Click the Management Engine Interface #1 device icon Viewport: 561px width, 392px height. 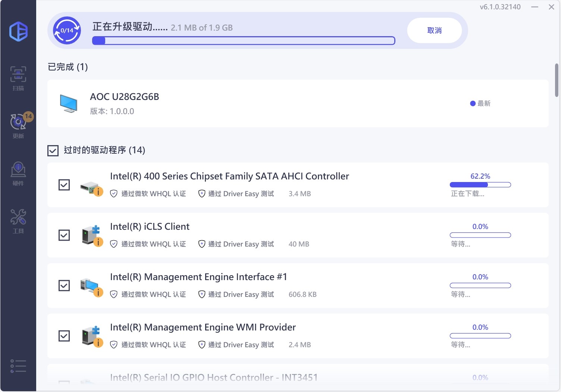coord(91,287)
